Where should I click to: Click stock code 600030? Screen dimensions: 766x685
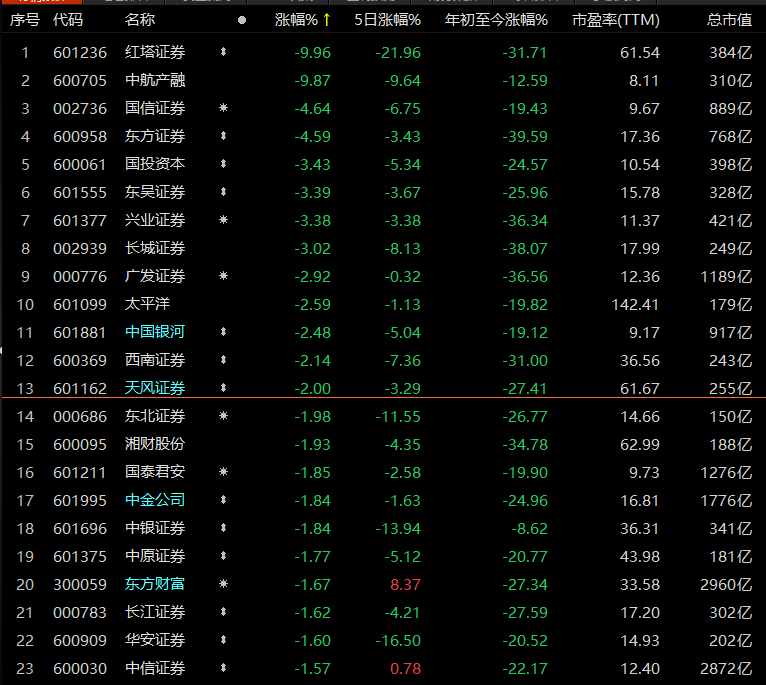[80, 668]
